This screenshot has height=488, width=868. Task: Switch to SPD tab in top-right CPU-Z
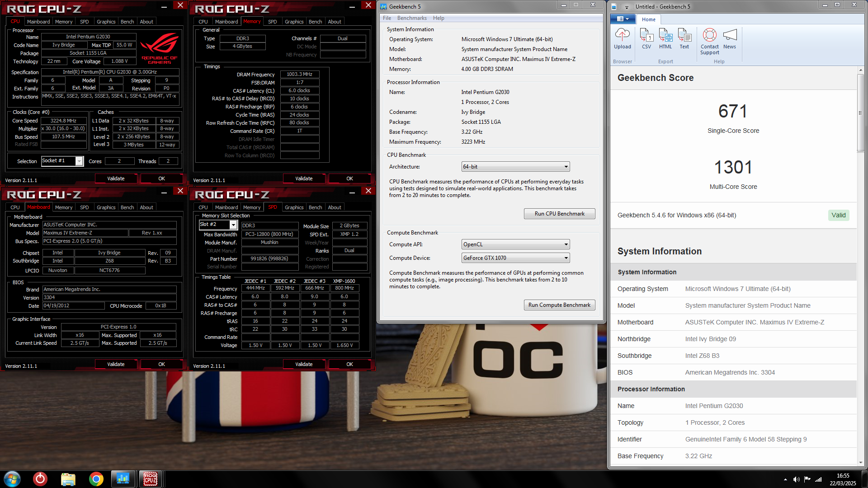[273, 22]
